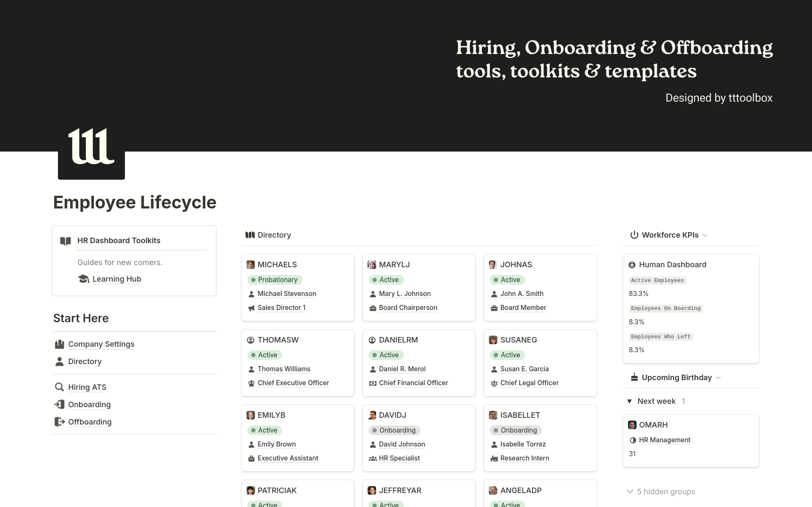Click the Probationary status tag on MICHAELS
812x507 pixels.
point(275,280)
